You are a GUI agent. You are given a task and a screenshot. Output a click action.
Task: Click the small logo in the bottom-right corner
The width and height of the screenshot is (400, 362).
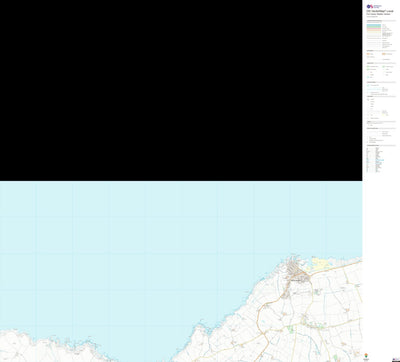click(x=395, y=359)
